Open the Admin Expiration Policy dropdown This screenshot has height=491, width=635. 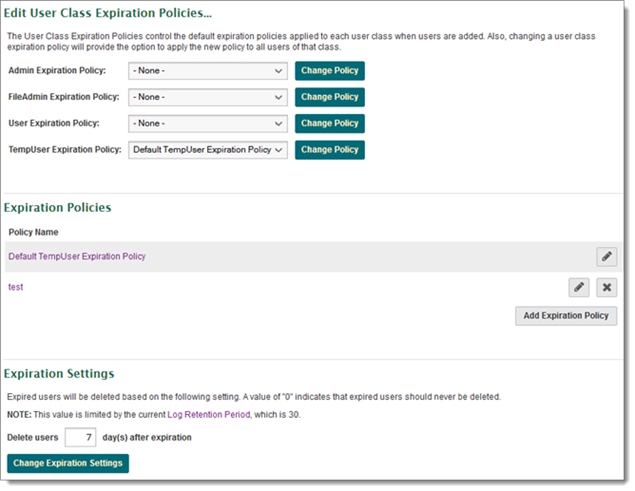(x=208, y=71)
